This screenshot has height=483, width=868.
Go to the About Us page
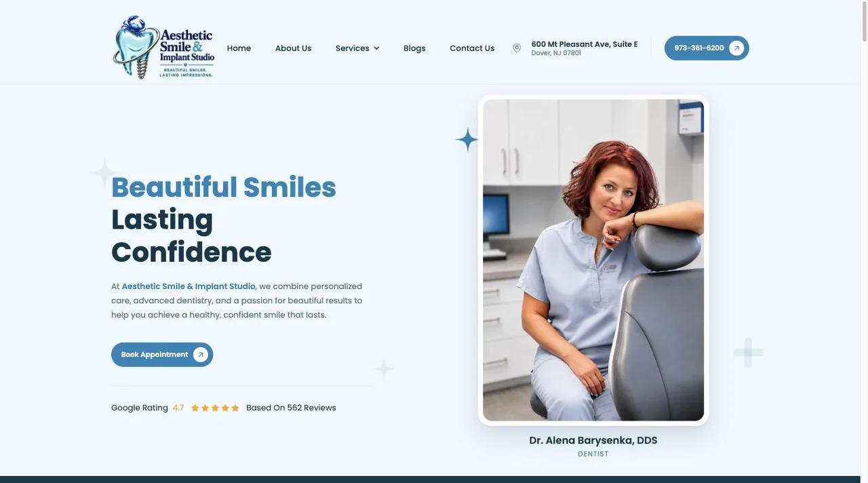[x=293, y=48]
